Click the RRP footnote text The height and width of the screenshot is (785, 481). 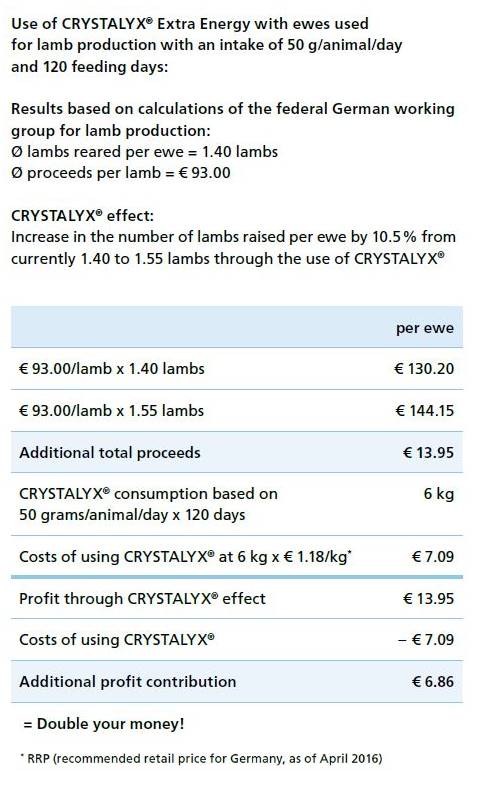tap(201, 758)
